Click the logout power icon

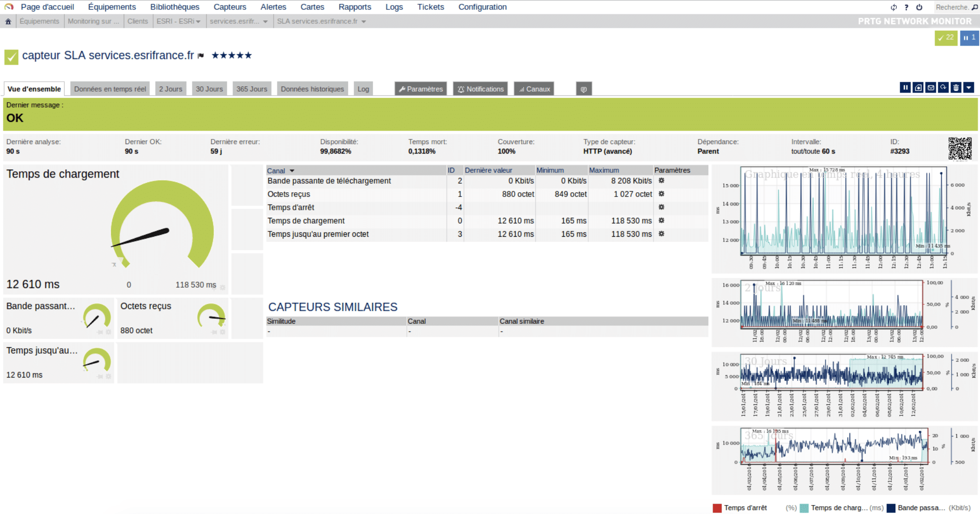(919, 7)
